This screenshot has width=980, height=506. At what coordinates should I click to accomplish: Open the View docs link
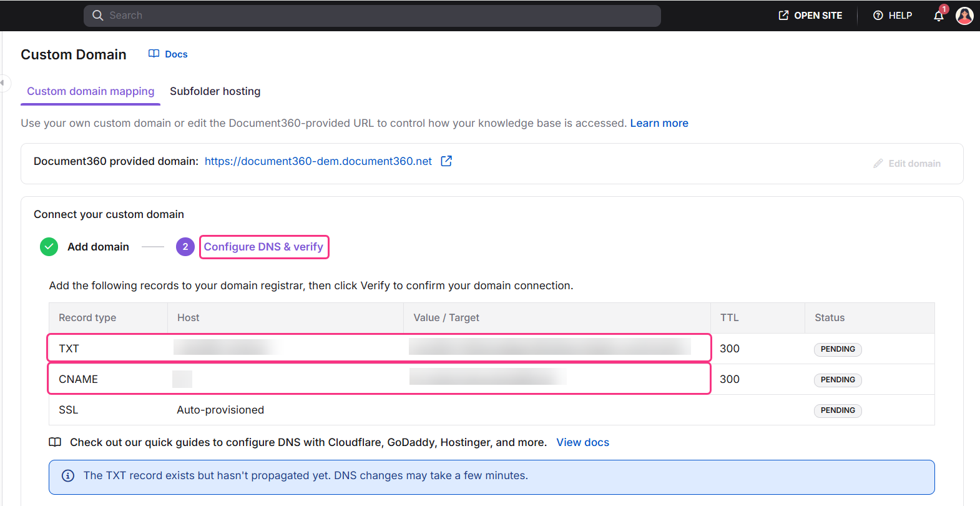[582, 442]
